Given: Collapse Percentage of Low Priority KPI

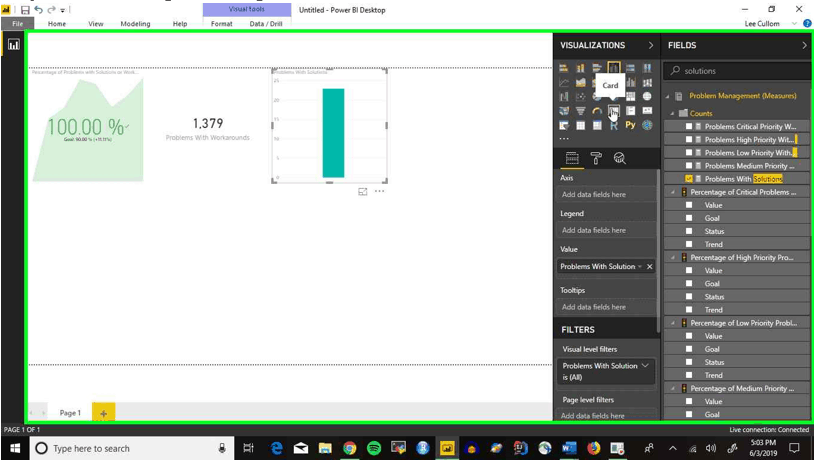Looking at the screenshot, I should tap(673, 323).
